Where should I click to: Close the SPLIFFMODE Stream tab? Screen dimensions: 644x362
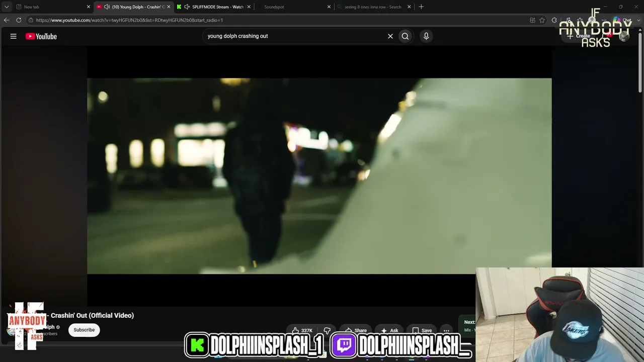click(x=249, y=7)
